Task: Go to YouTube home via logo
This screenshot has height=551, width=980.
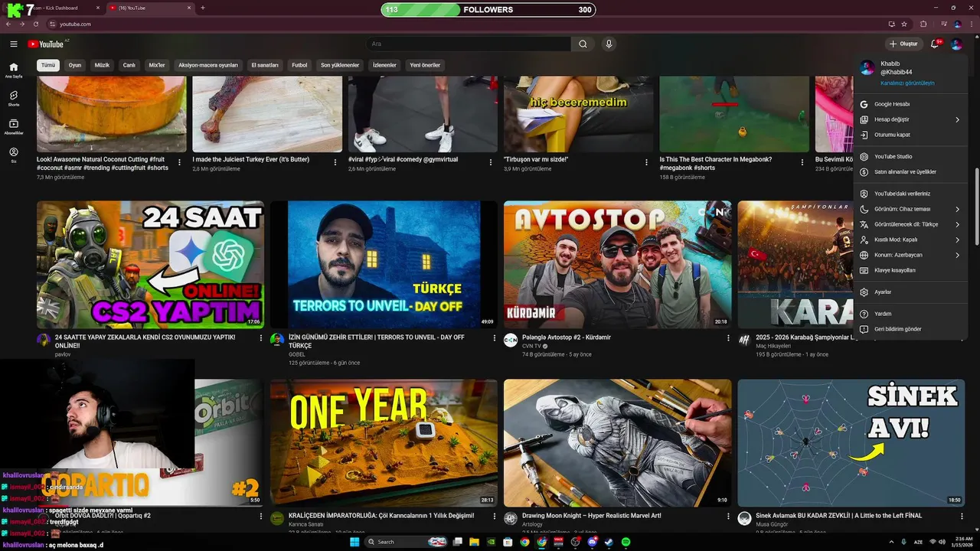Action: tap(46, 44)
